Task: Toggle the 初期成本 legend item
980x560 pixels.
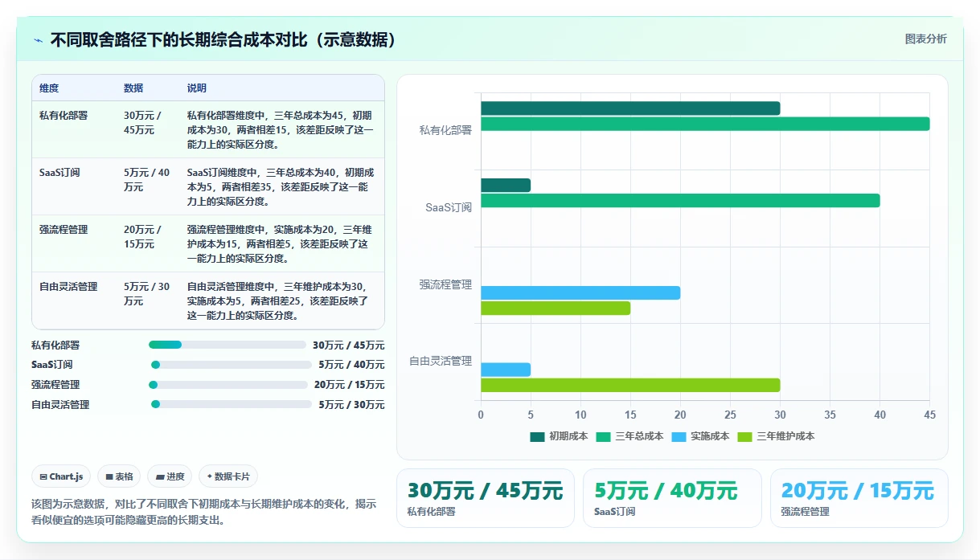Action: click(559, 436)
